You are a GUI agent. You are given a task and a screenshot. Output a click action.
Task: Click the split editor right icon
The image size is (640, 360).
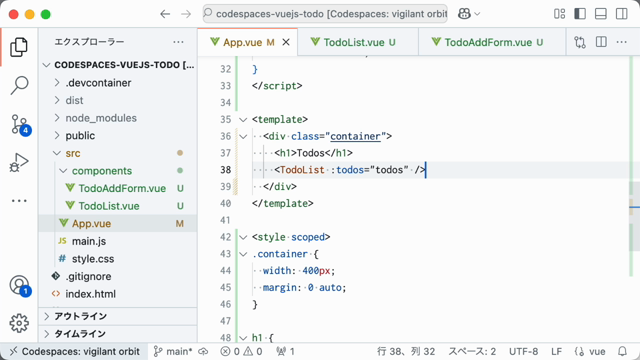tap(601, 42)
